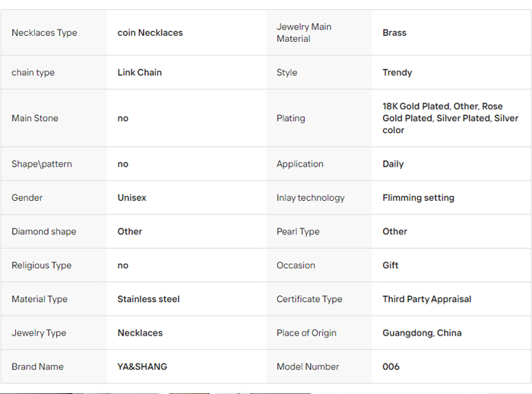Select the '006' model number value

[391, 367]
